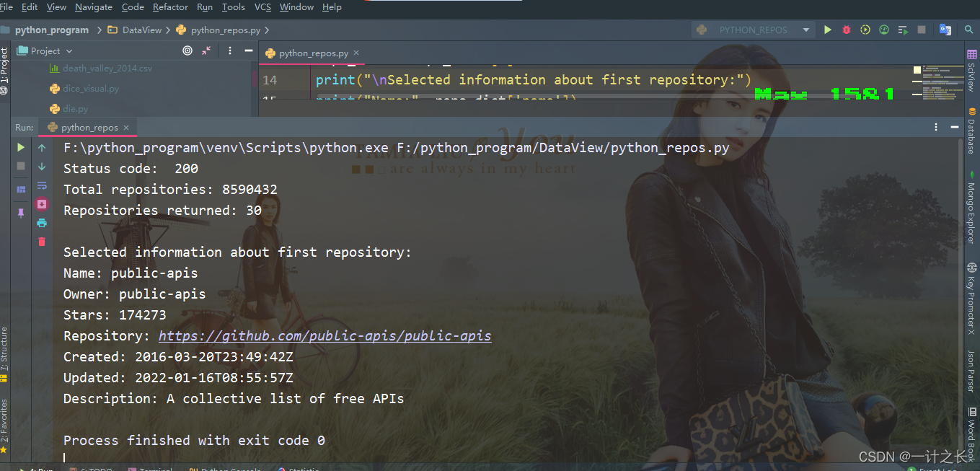Clear all console output with the trash icon

[42, 242]
